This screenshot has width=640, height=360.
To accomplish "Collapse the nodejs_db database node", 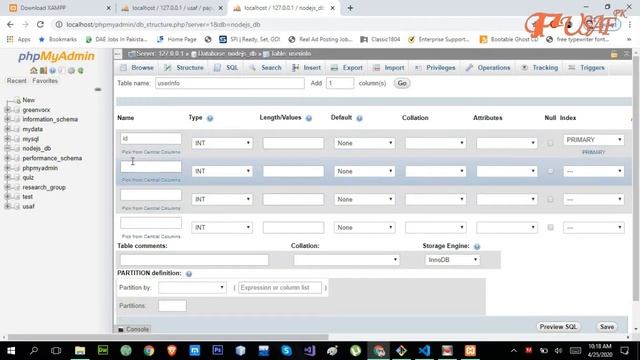I will 7,149.
